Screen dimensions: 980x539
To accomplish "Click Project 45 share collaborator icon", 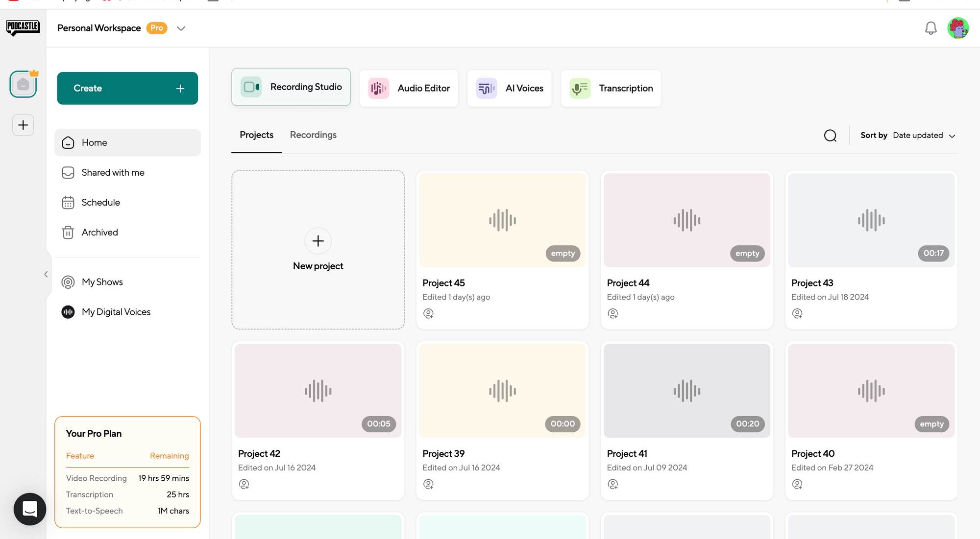I will click(x=428, y=313).
